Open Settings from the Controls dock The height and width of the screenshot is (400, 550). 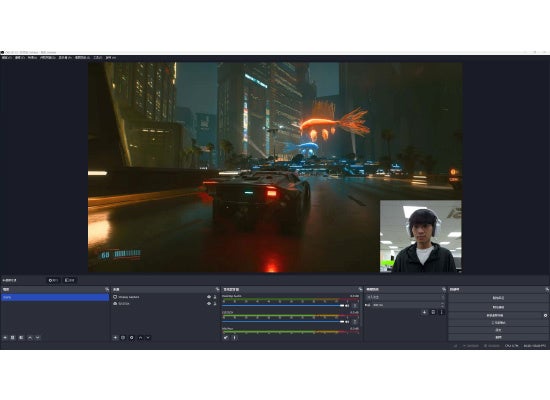coord(498,330)
